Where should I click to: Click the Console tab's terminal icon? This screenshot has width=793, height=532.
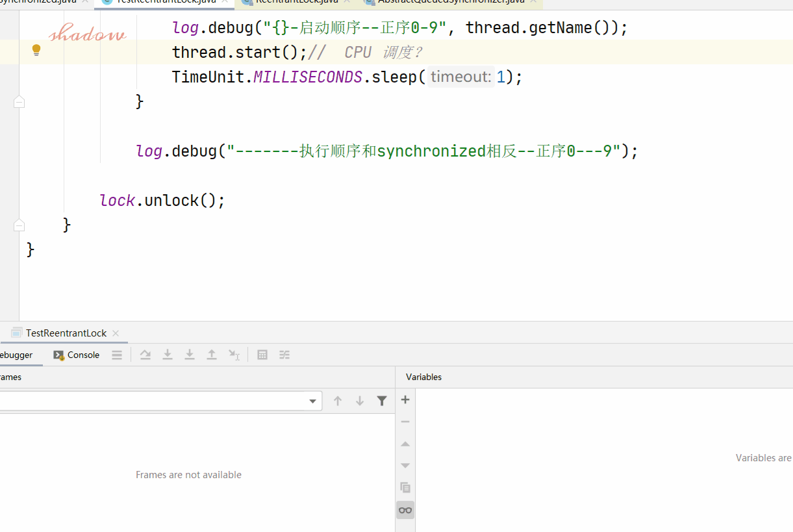point(58,355)
